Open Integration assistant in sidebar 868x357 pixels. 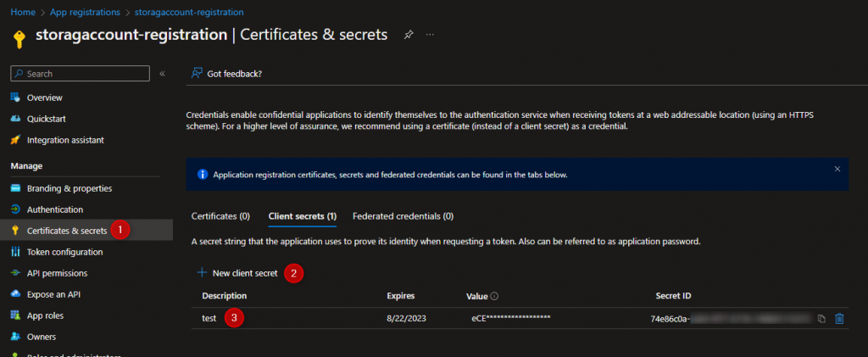65,140
